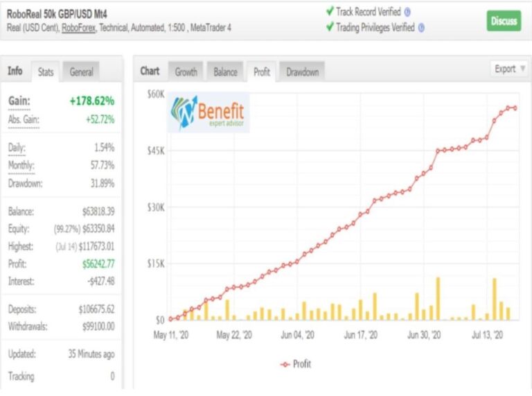This screenshot has height=396, width=532.
Task: Click the Track Record Verified checkmark
Action: pyautogui.click(x=329, y=12)
